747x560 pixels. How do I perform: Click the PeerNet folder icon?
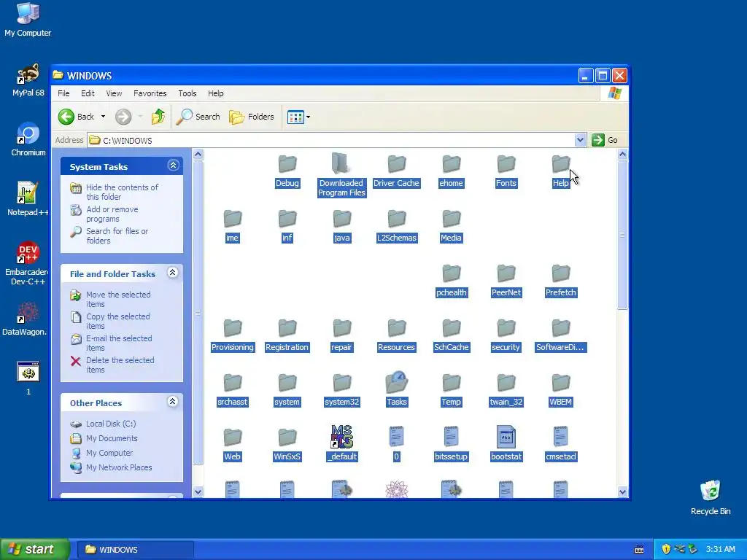(506, 274)
